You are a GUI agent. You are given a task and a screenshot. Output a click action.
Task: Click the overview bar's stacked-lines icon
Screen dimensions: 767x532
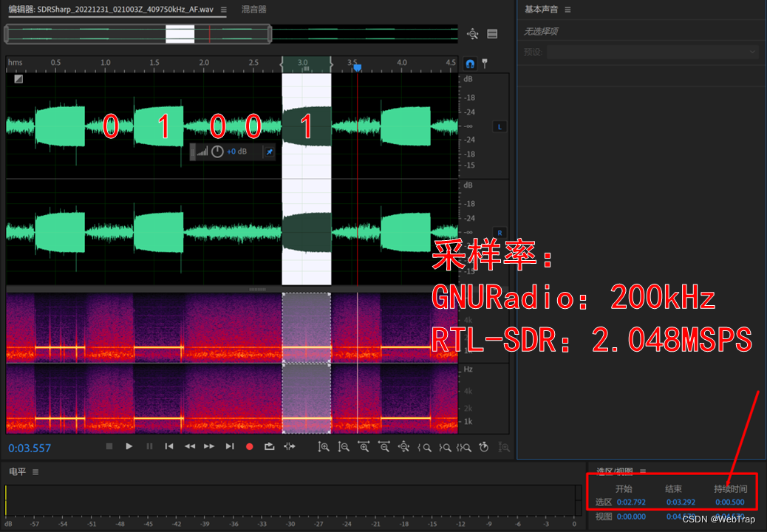pyautogui.click(x=492, y=34)
